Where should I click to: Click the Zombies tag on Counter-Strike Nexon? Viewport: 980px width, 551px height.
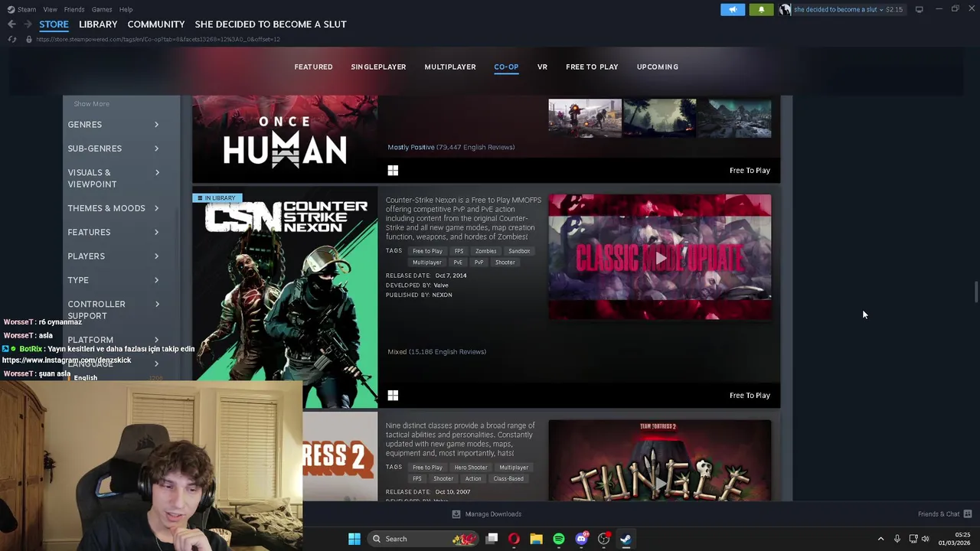pyautogui.click(x=485, y=251)
